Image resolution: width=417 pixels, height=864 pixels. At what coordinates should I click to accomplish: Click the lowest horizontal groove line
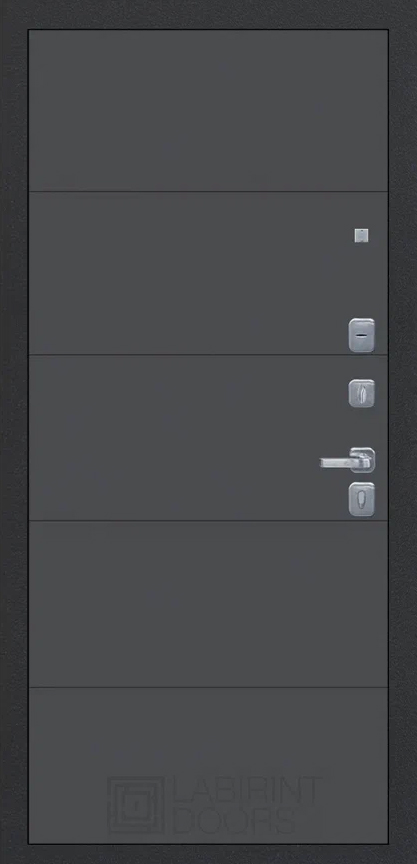click(208, 688)
